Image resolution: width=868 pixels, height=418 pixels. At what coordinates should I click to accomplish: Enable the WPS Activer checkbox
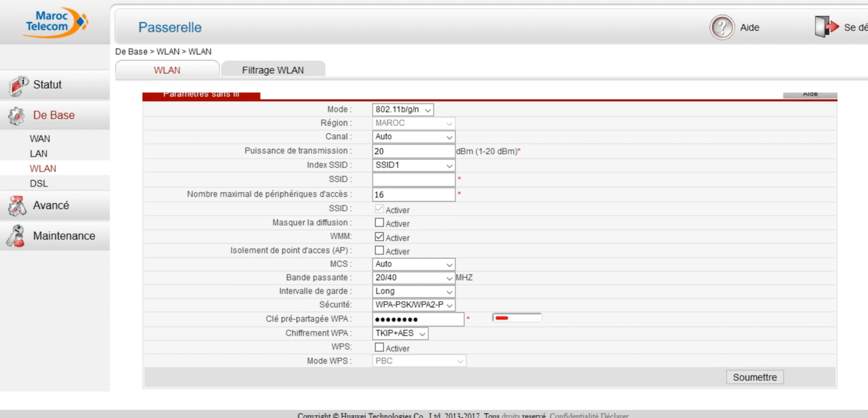coord(380,347)
